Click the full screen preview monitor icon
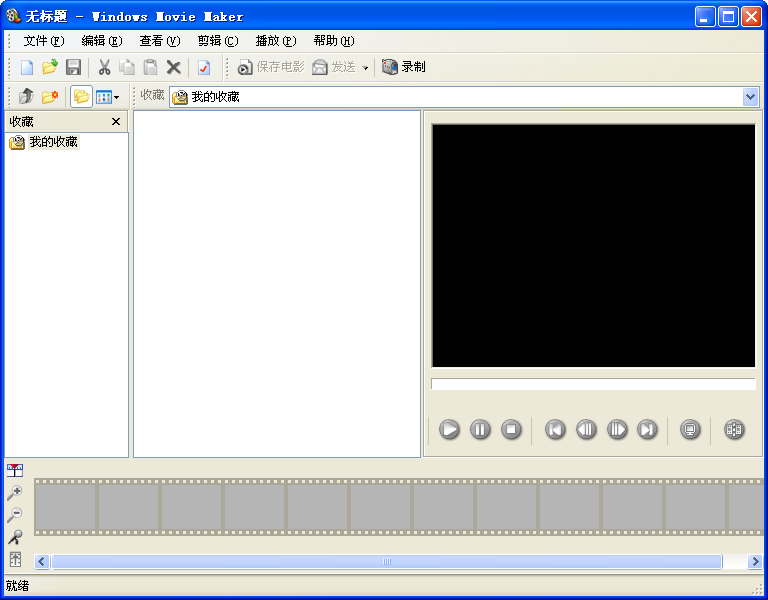 [689, 430]
